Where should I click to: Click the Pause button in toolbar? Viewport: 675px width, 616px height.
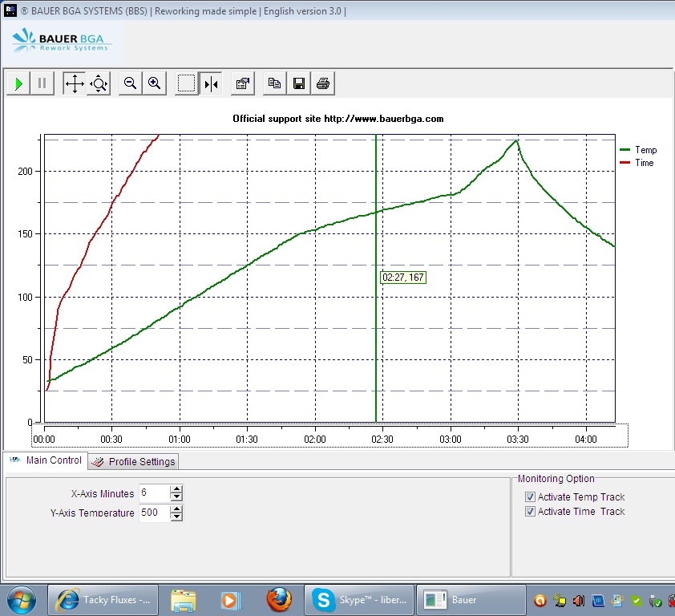pos(42,83)
